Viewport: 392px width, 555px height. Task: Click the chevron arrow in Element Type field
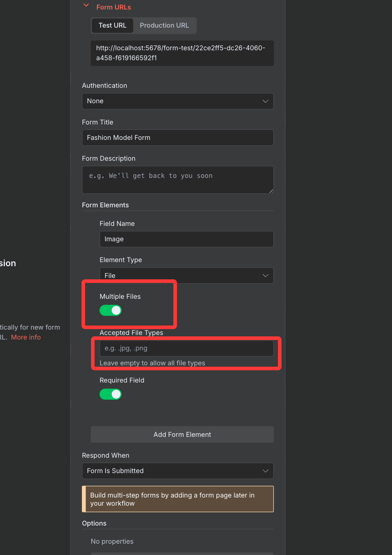(266, 275)
